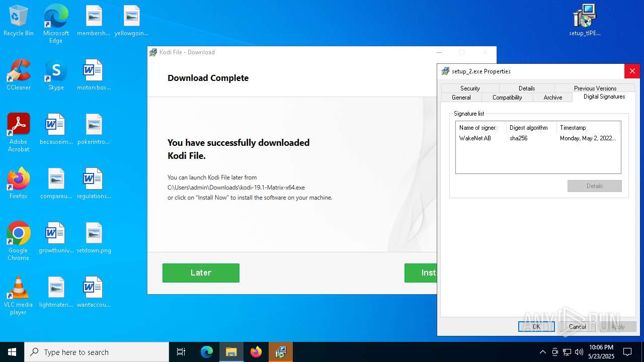Open Firefox desktop shortcut
The image size is (644, 362).
19,184
